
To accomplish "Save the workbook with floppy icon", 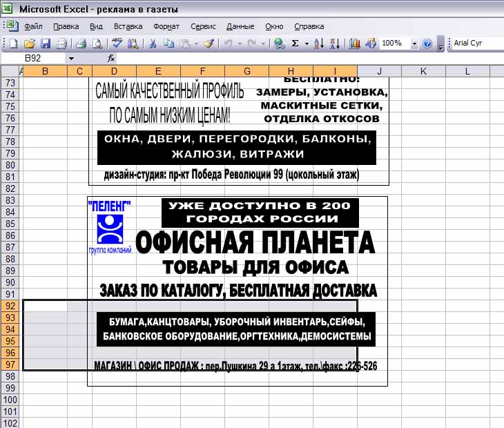I will click(46, 43).
